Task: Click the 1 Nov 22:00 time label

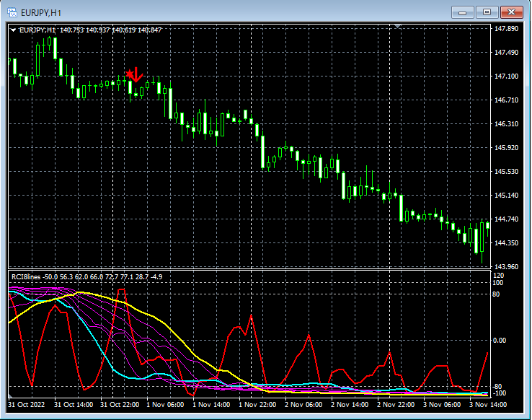Action: click(x=257, y=405)
